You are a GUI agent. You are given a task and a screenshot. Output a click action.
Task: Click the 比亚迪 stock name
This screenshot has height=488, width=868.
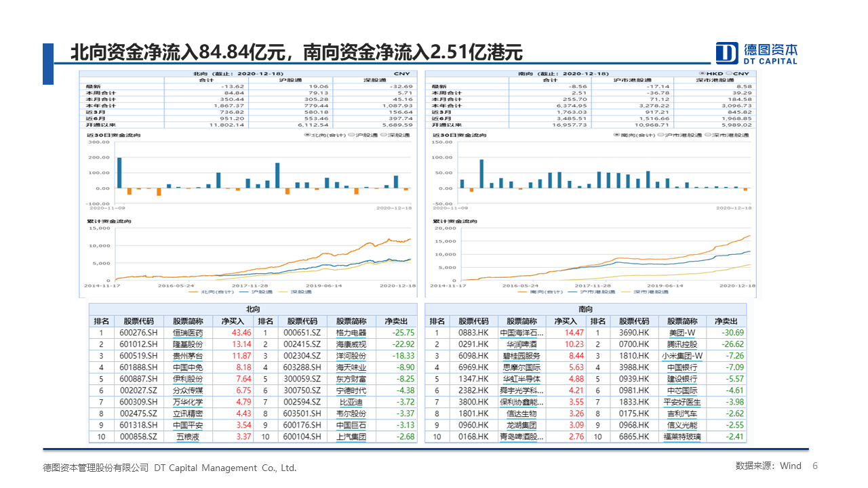point(351,402)
